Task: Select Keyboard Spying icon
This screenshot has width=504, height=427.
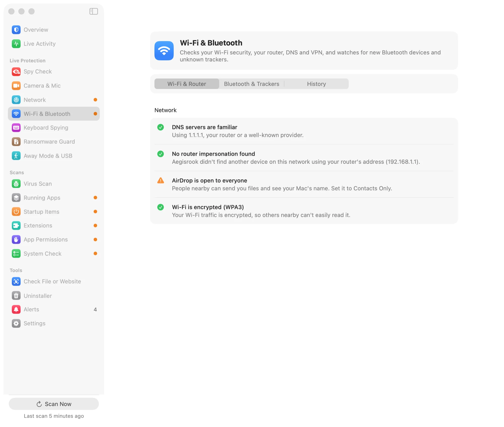Action: pos(16,128)
